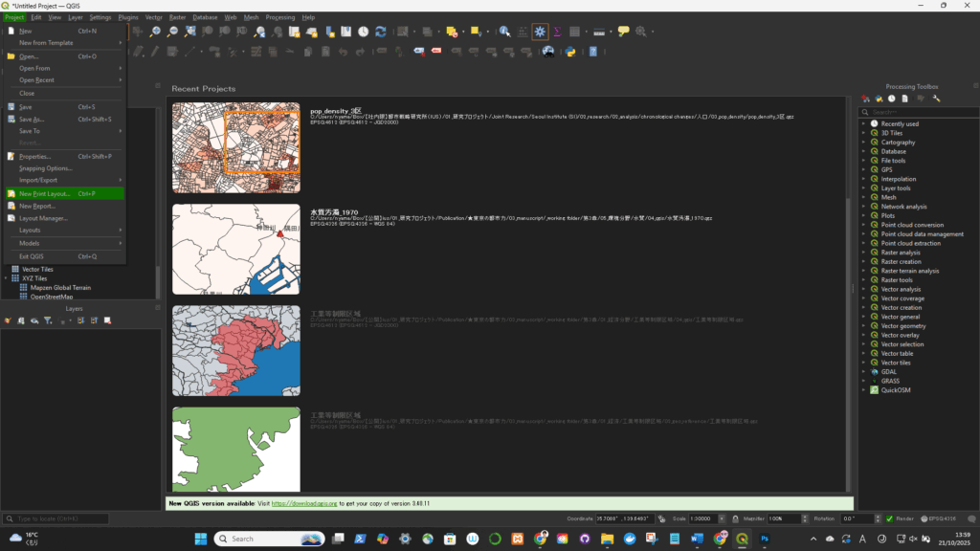Click the Python Console toolbar icon
This screenshot has height=551, width=980.
click(571, 52)
